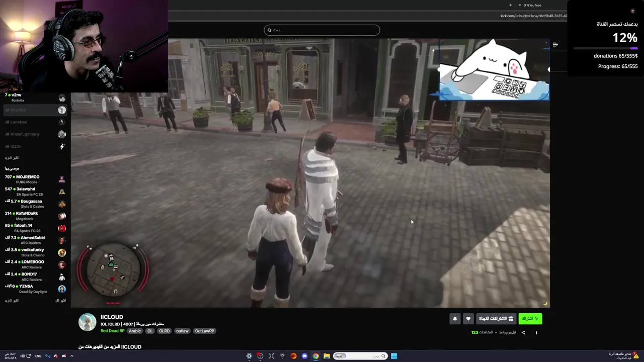Viewport: 644px width, 362px height.
Task: Select the OL tag
Action: tap(150, 331)
